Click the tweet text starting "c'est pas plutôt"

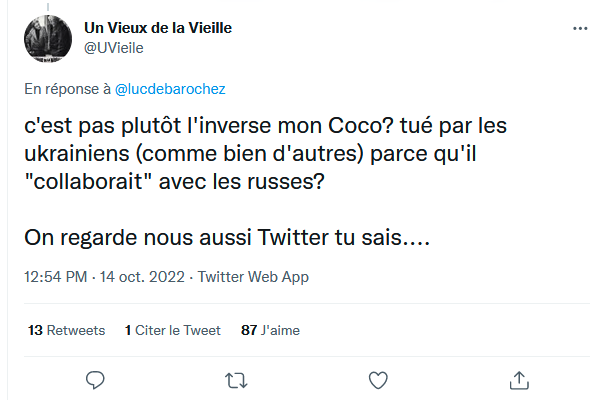tap(265, 154)
